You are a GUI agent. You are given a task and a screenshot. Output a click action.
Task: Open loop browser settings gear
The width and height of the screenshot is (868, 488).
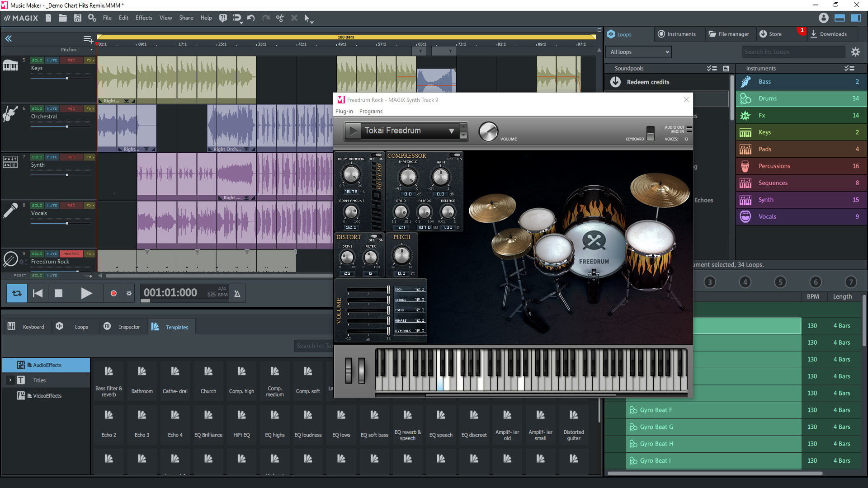point(855,52)
